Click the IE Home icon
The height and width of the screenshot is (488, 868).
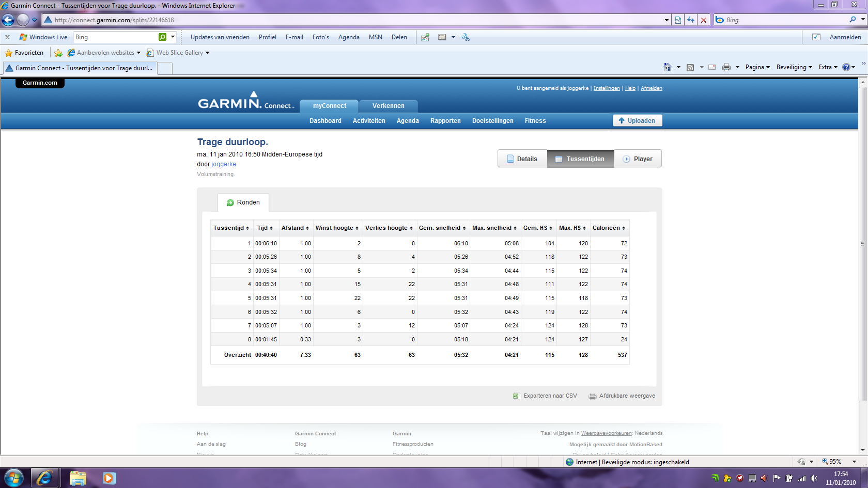click(668, 67)
